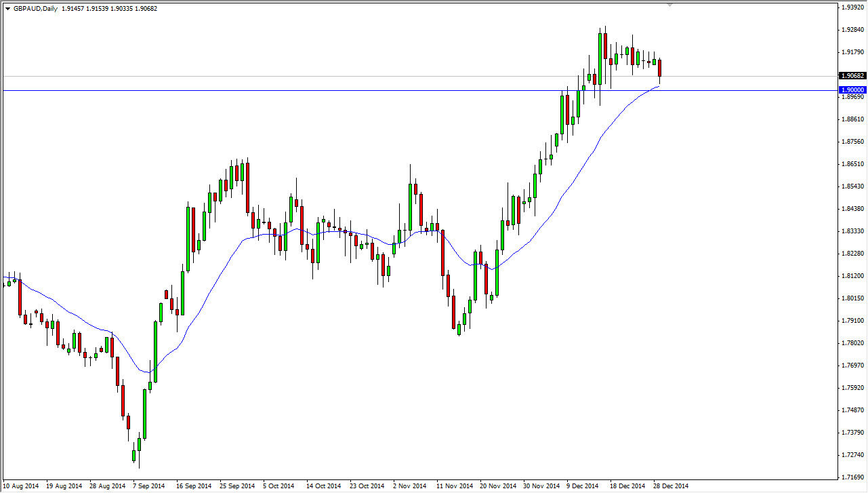Click the current price tag 1.90682
This screenshot has height=493, width=868.
852,76
